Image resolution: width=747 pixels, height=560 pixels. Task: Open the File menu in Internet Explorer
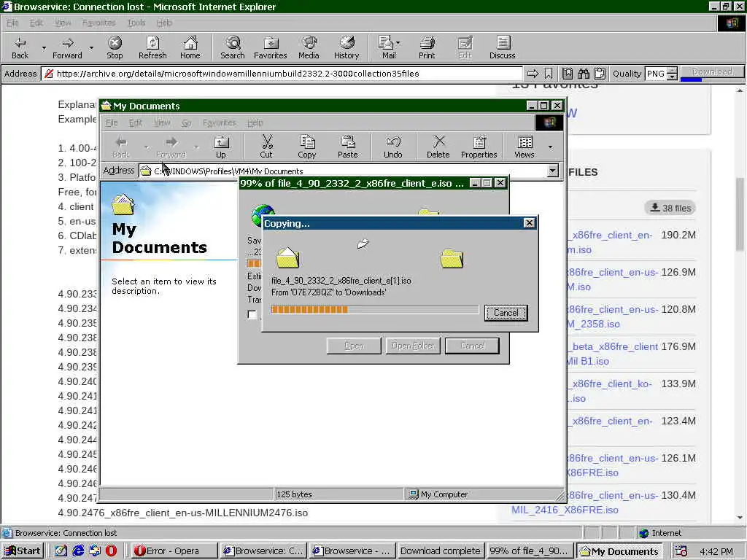pos(12,23)
